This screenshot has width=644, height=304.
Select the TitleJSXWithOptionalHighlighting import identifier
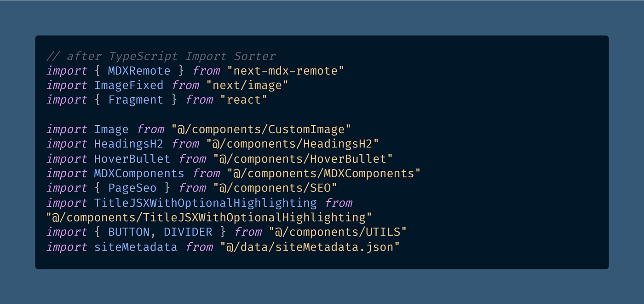206,203
